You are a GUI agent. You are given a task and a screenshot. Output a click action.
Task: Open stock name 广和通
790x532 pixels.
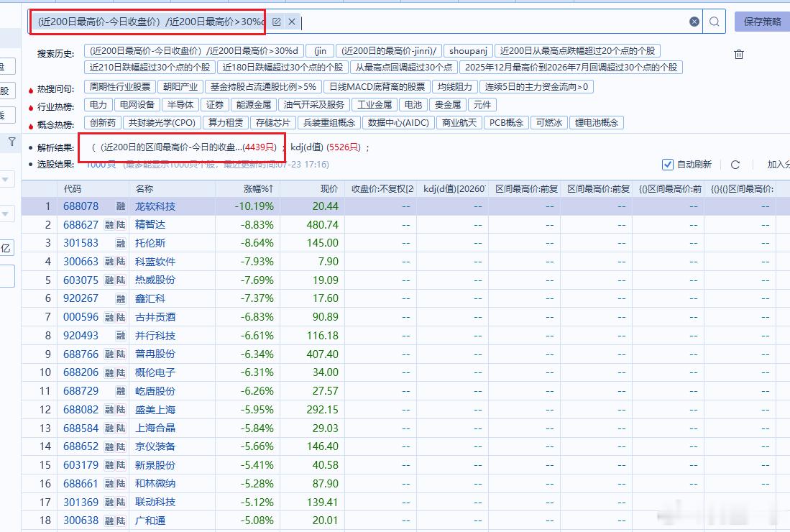coord(150,520)
